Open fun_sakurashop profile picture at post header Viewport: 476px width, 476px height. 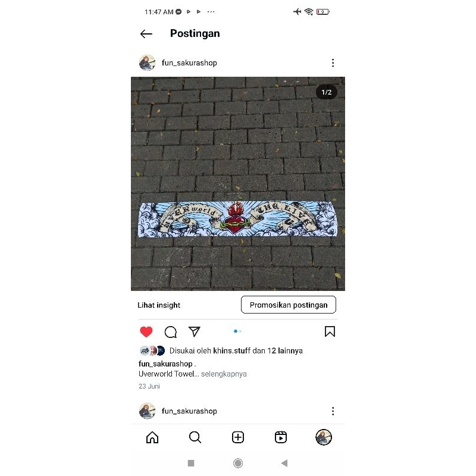147,63
